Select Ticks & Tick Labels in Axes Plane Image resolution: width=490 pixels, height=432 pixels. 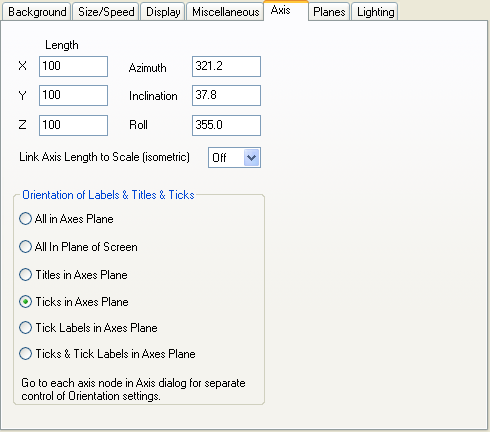click(107, 354)
